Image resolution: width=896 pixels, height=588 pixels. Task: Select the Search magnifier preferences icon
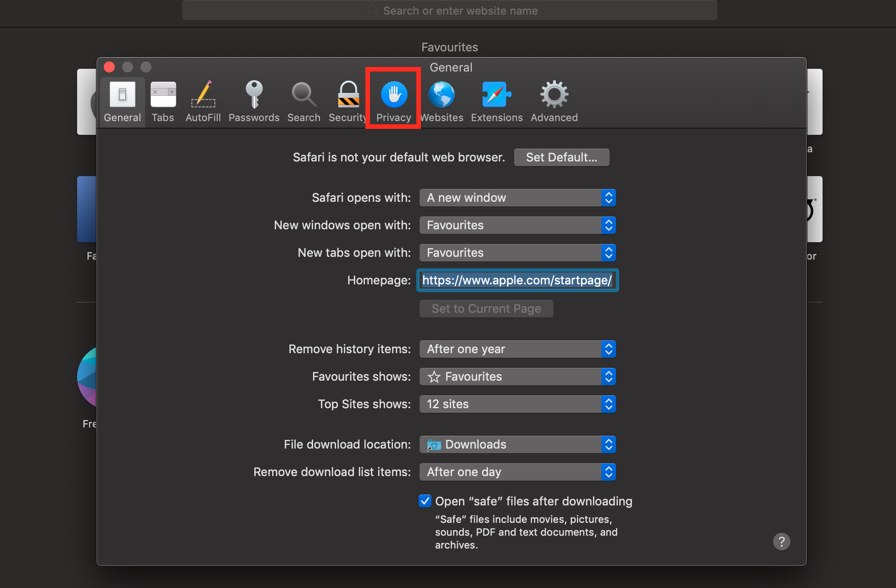[303, 101]
